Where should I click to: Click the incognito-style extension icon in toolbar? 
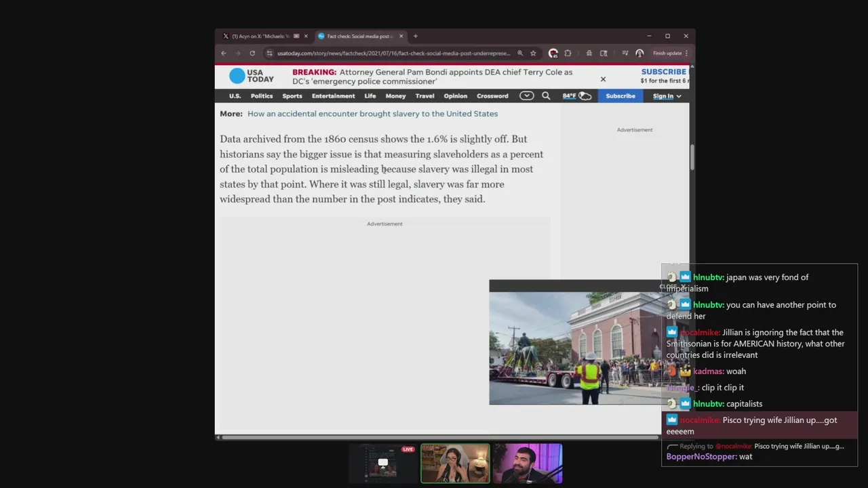[589, 53]
